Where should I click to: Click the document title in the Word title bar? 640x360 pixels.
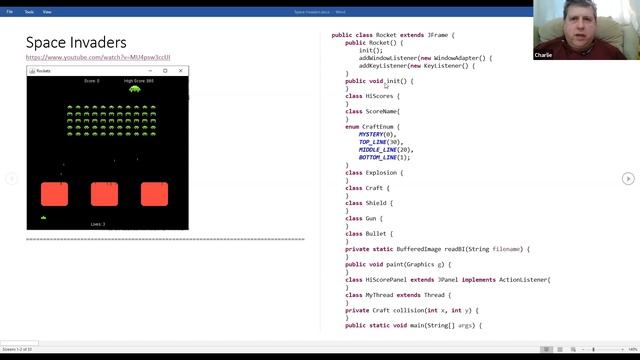pos(320,12)
